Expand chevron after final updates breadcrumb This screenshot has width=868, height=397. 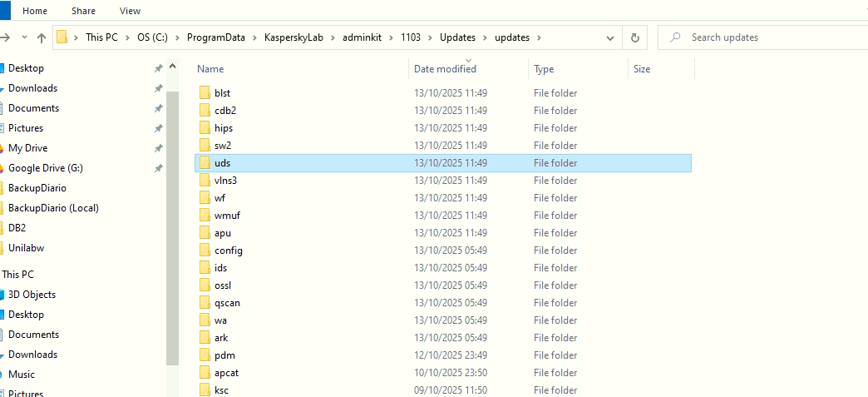pyautogui.click(x=540, y=37)
